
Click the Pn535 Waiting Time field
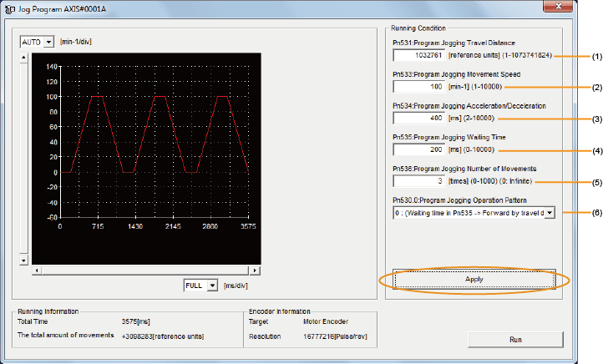pos(419,149)
